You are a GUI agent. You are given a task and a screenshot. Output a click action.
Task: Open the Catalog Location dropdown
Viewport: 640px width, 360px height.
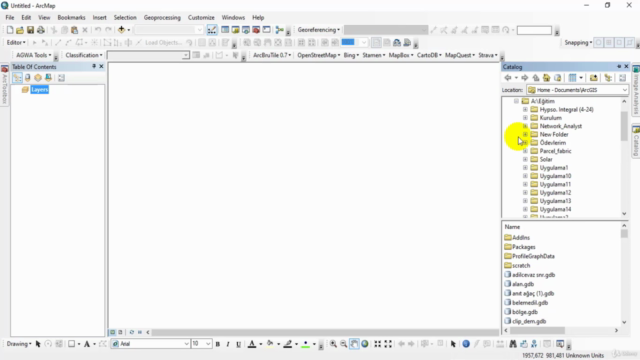click(x=624, y=90)
